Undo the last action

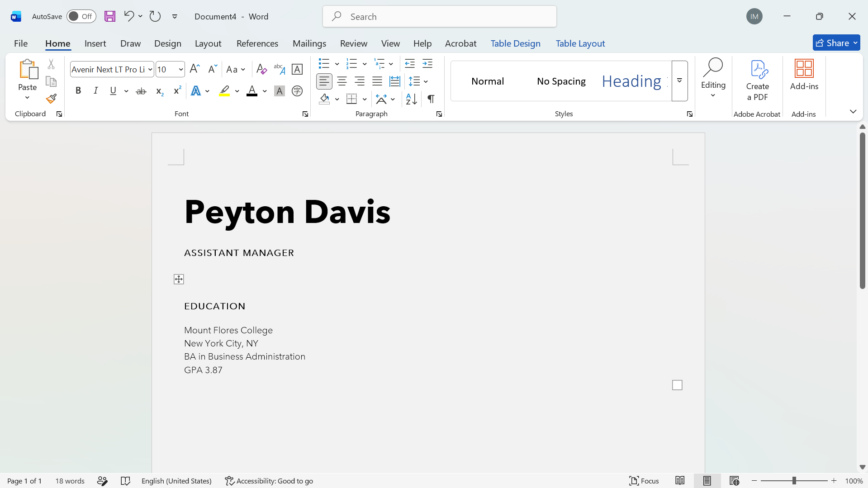pos(128,16)
